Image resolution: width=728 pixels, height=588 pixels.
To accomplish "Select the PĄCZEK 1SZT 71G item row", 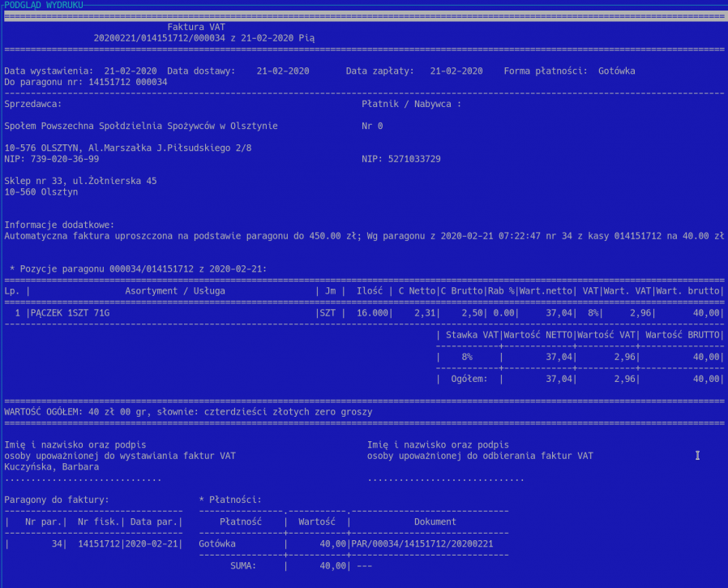I will pos(69,312).
